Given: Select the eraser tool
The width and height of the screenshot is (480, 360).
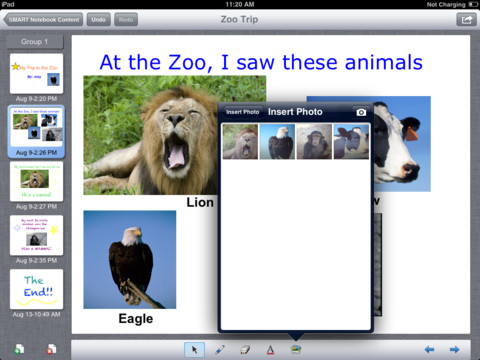Looking at the screenshot, I should pos(245,350).
